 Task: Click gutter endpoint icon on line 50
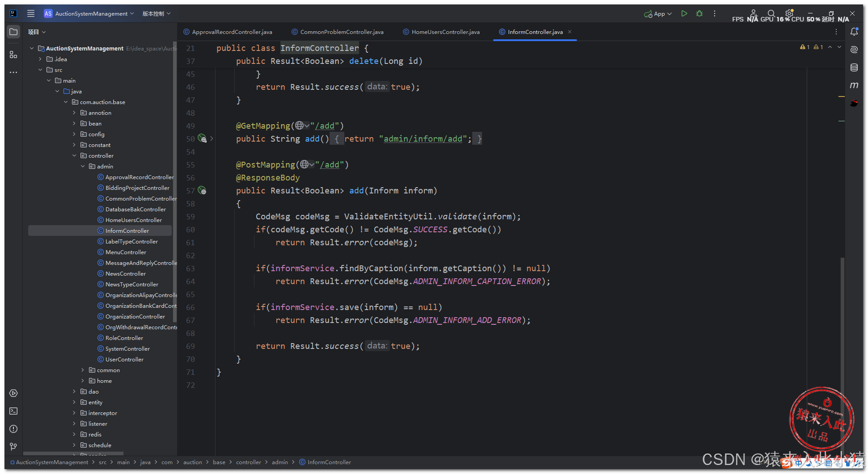[x=202, y=138]
